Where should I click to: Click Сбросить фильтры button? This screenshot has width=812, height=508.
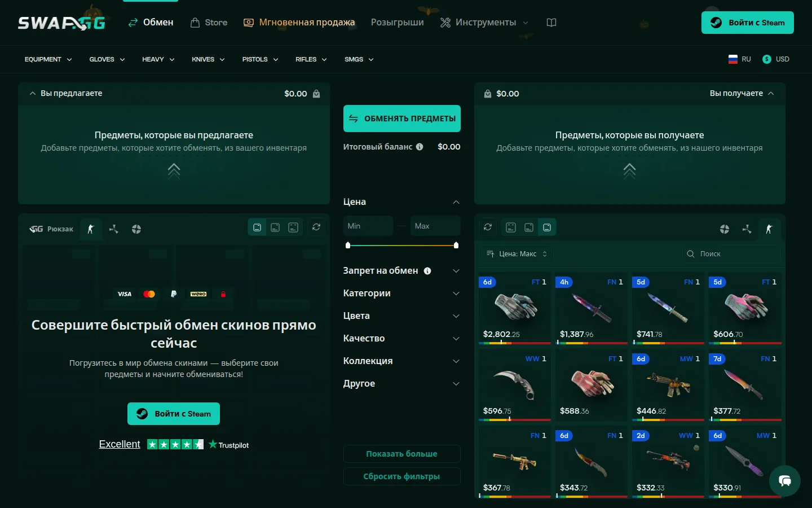[402, 476]
